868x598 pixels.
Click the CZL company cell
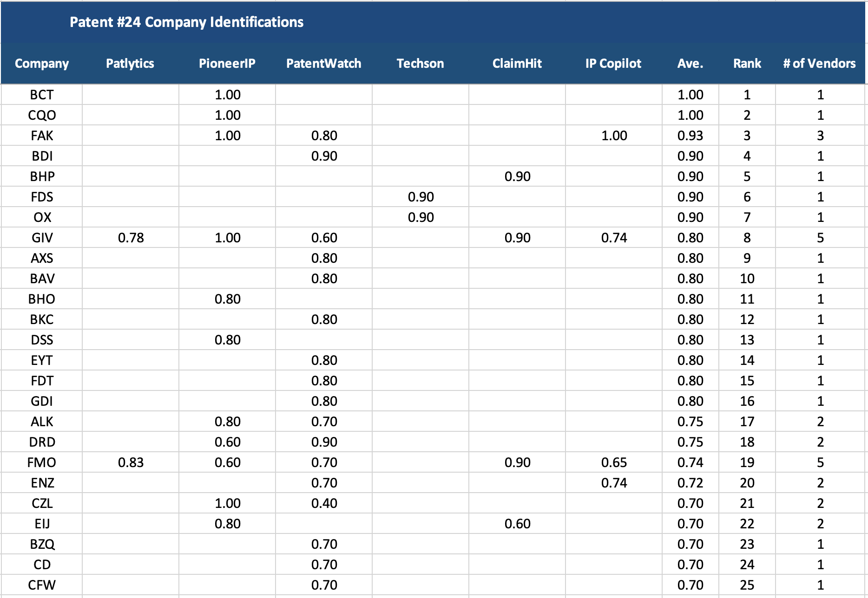(42, 503)
